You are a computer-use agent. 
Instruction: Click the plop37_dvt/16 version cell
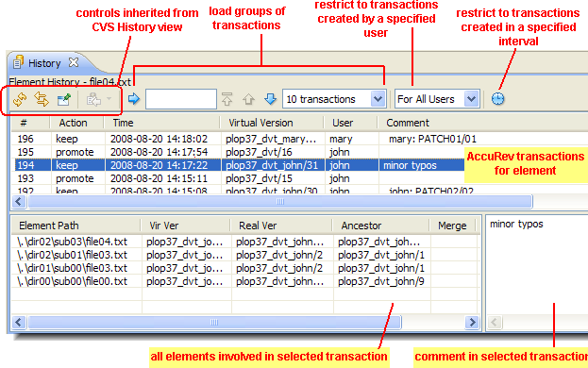click(259, 152)
